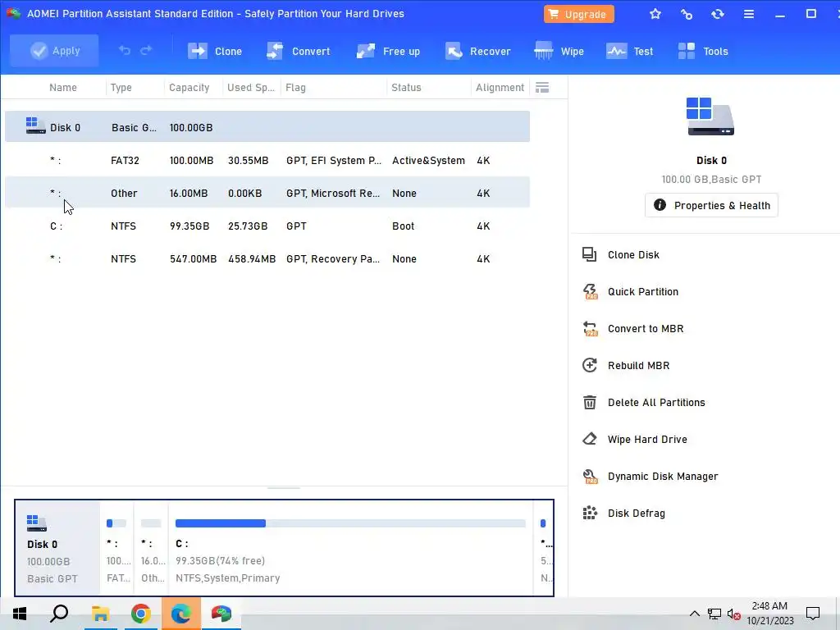Click the Active&System status cell
Image resolution: width=840 pixels, height=630 pixels.
pyautogui.click(x=428, y=160)
